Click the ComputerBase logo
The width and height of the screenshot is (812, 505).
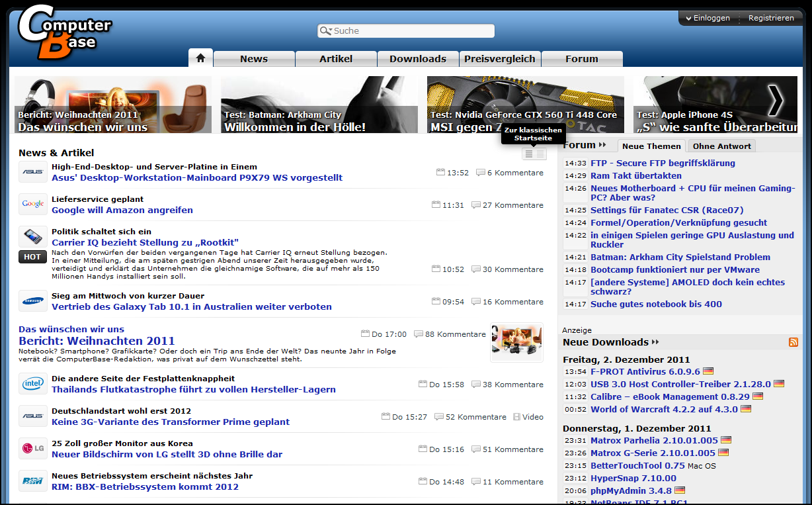click(x=64, y=32)
